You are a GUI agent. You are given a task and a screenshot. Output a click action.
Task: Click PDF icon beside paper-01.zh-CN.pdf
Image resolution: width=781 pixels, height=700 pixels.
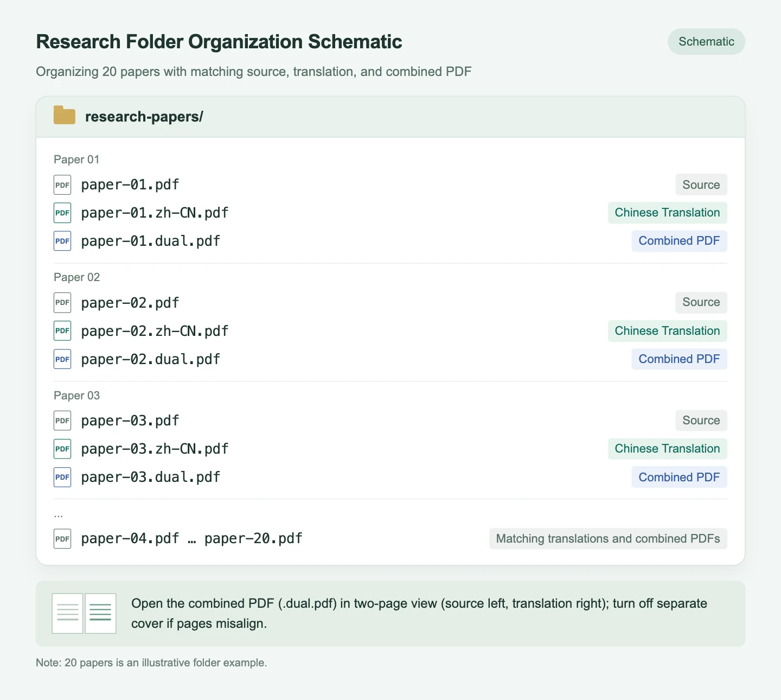(x=62, y=213)
